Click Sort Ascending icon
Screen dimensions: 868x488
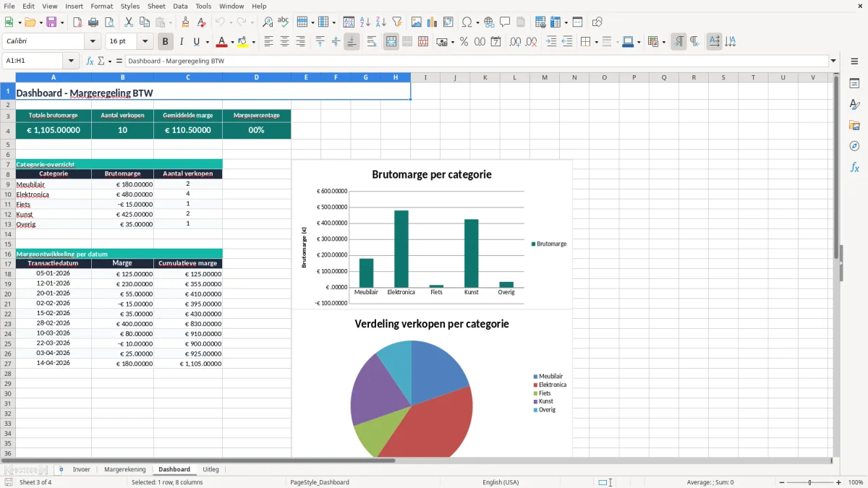click(365, 22)
